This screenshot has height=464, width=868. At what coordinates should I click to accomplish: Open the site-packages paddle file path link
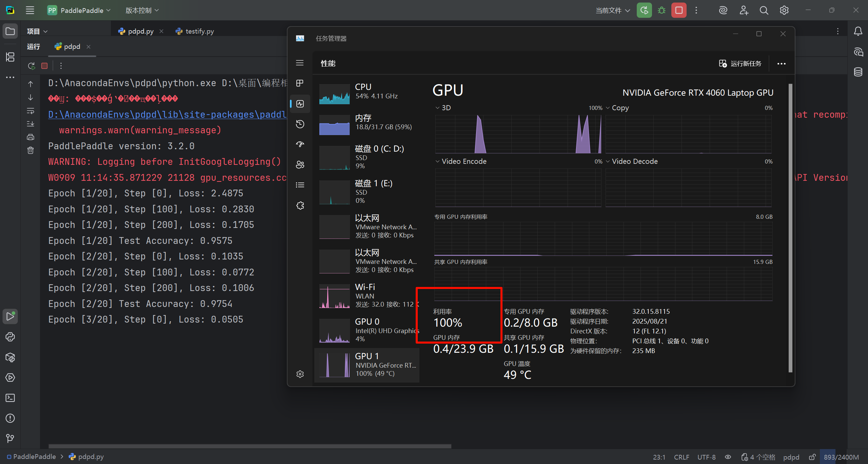tap(167, 115)
